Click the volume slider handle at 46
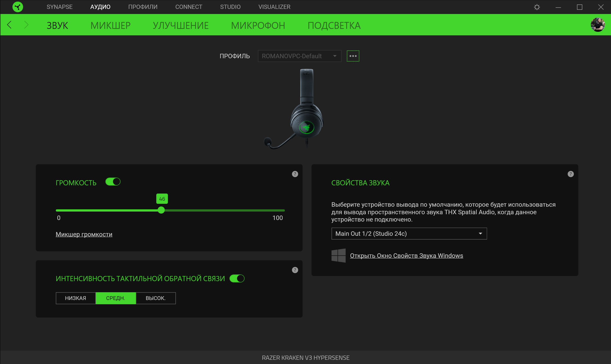The width and height of the screenshot is (611, 364). 161,210
